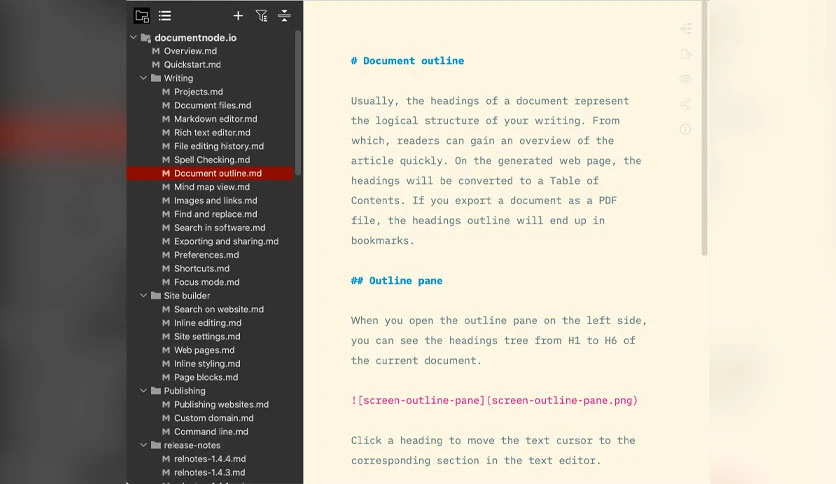Open Shortcuts.md file

[x=202, y=269]
